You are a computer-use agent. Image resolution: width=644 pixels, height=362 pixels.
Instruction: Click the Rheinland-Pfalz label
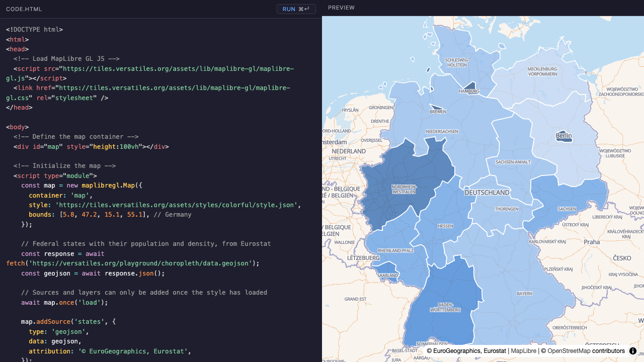[x=395, y=250]
